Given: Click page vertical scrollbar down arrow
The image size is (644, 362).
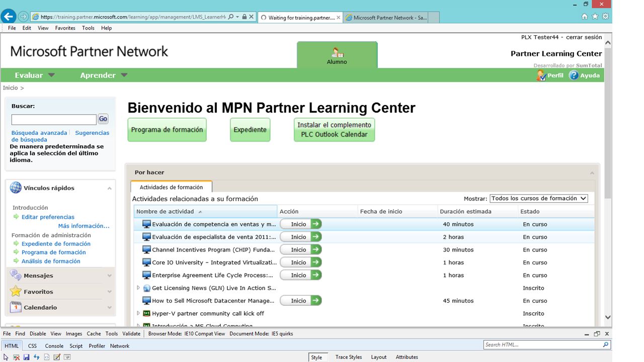Looking at the screenshot, I should tap(607, 317).
